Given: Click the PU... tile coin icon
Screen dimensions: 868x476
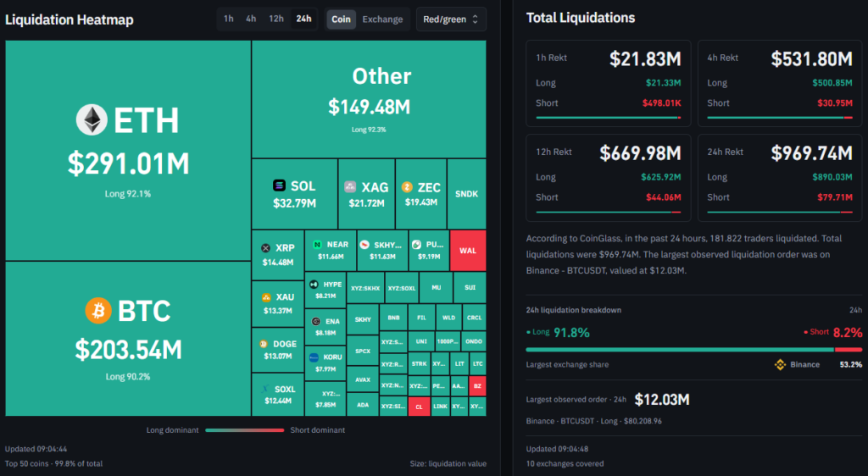Looking at the screenshot, I should pos(416,245).
